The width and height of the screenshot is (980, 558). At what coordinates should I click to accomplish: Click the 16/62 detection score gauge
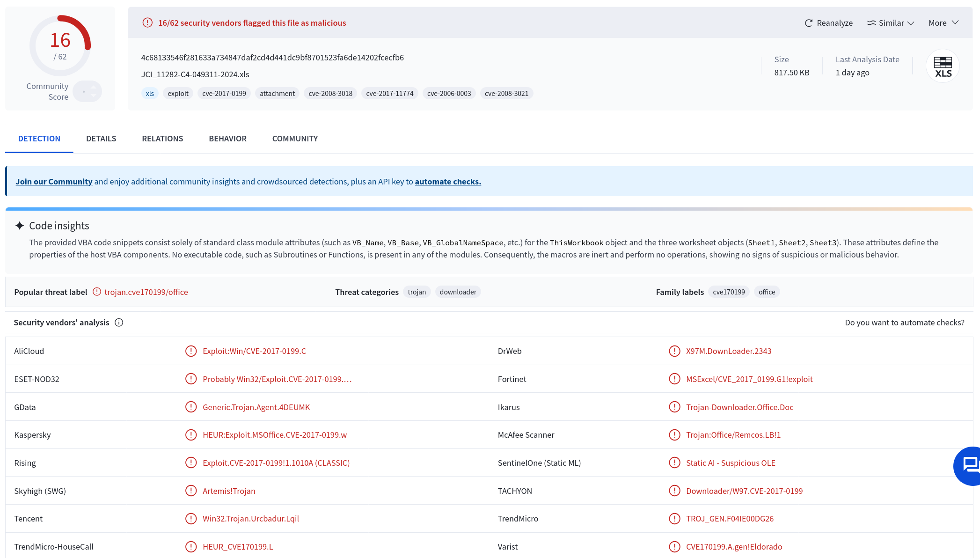tap(60, 46)
